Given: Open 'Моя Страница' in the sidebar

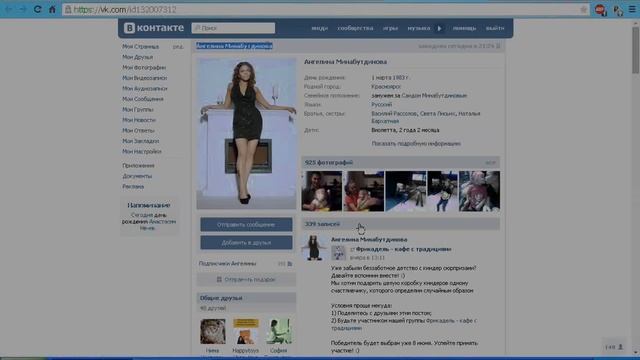Looking at the screenshot, I should tap(140, 47).
